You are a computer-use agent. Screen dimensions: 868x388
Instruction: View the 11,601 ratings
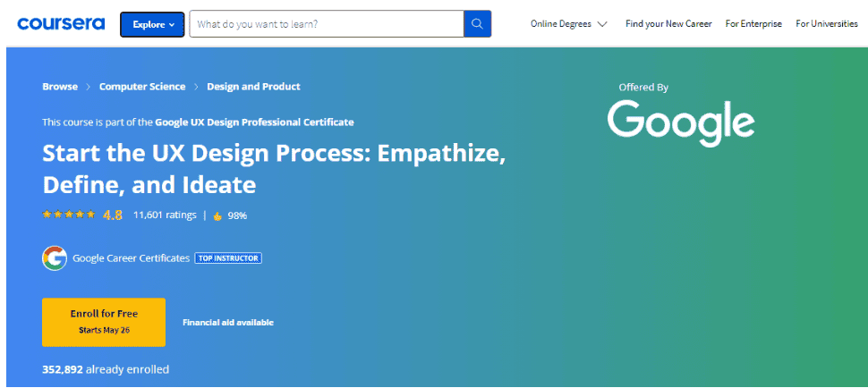coord(165,215)
